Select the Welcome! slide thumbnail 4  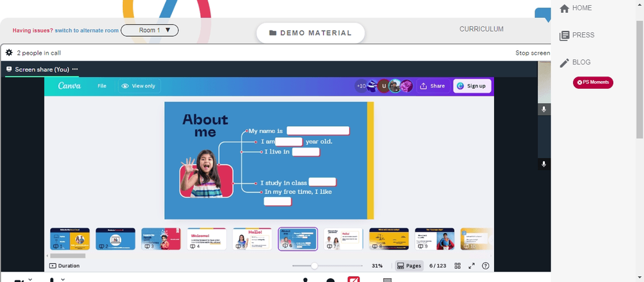207,239
